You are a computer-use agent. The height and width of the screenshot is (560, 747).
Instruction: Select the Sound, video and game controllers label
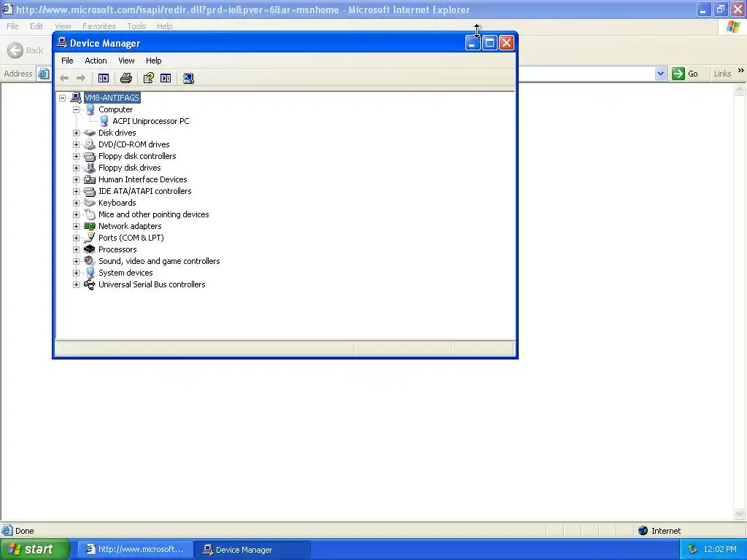[x=159, y=261]
